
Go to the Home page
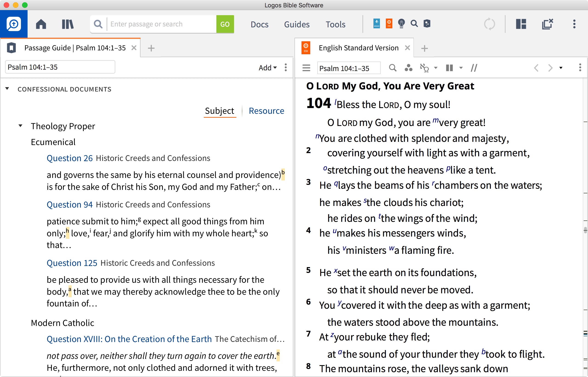41,24
